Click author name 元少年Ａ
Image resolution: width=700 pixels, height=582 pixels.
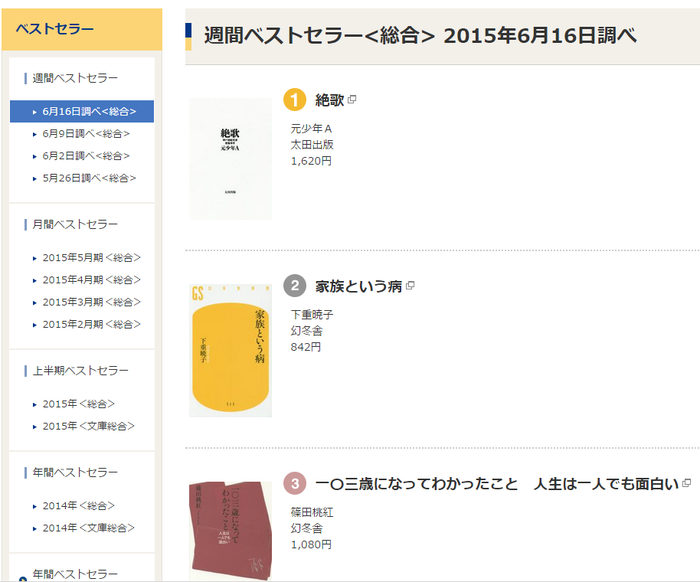[x=311, y=129]
